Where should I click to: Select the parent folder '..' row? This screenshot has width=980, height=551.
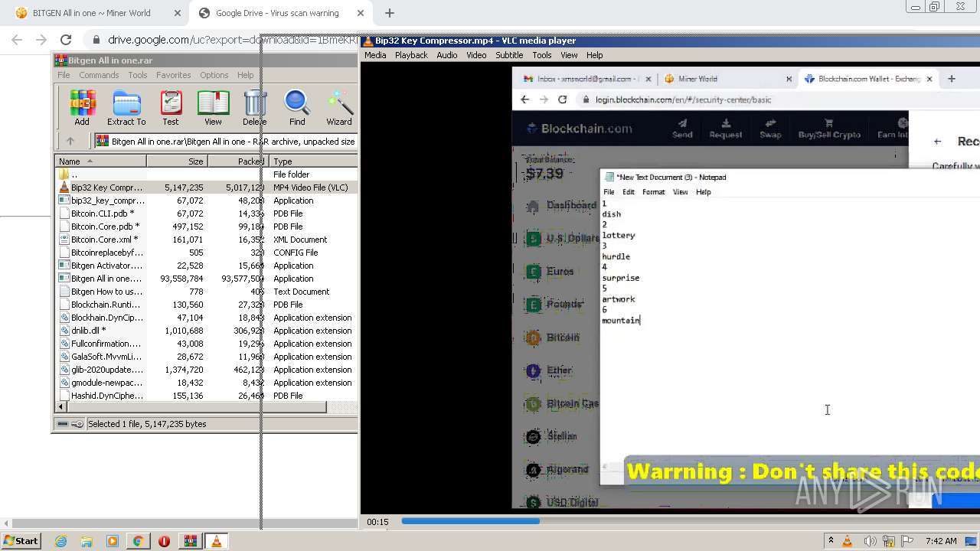click(207, 174)
